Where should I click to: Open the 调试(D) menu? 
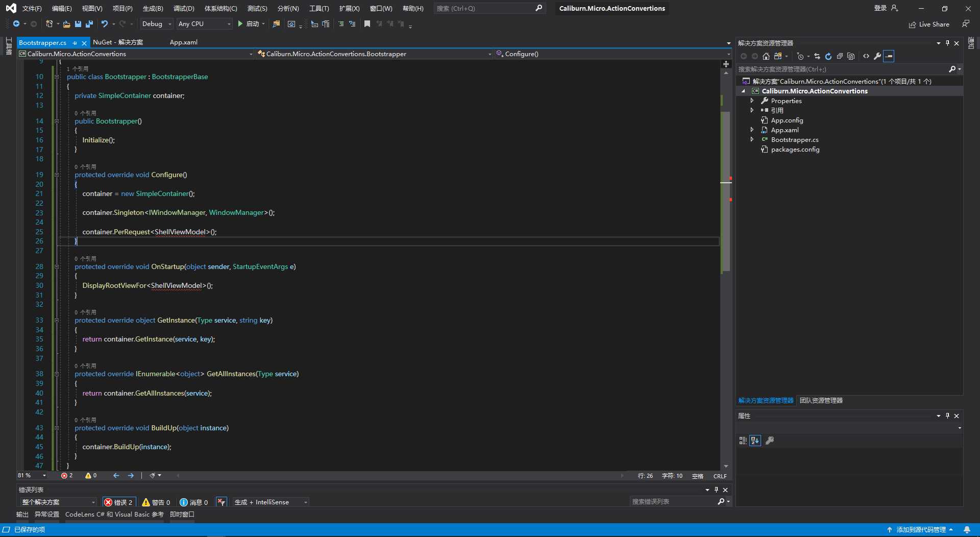[x=184, y=9]
